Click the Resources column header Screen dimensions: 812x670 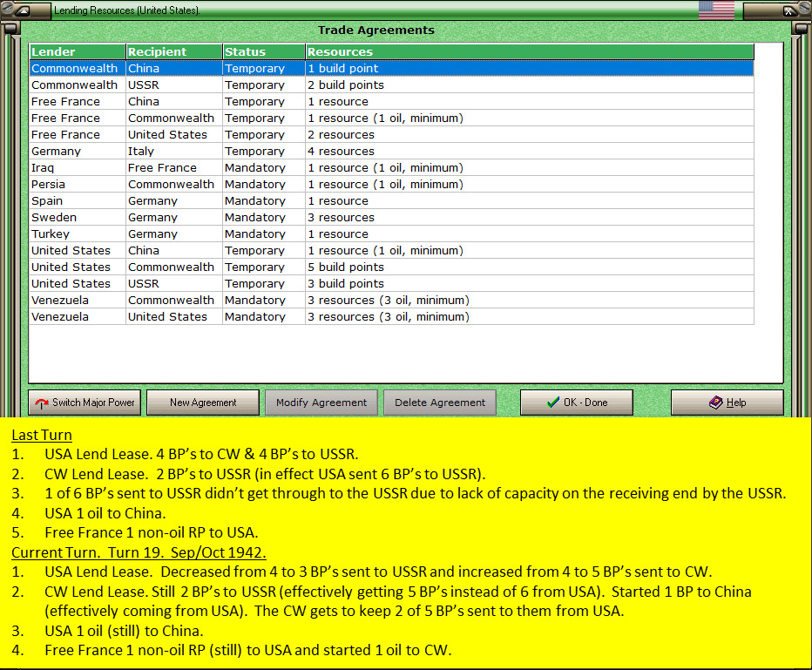coord(530,51)
